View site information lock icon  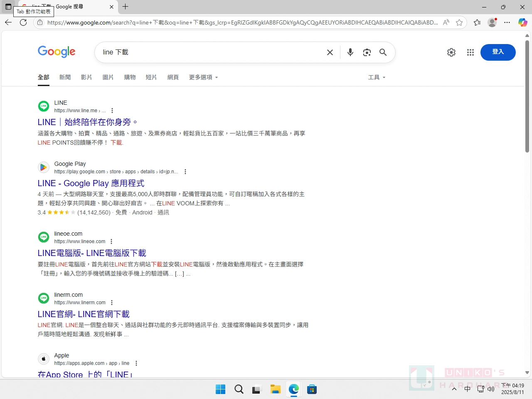pos(40,22)
